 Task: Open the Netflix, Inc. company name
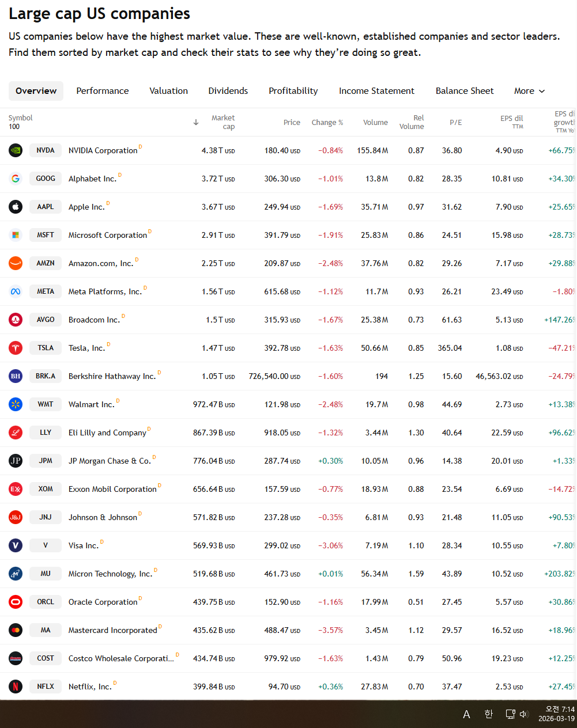[90, 687]
